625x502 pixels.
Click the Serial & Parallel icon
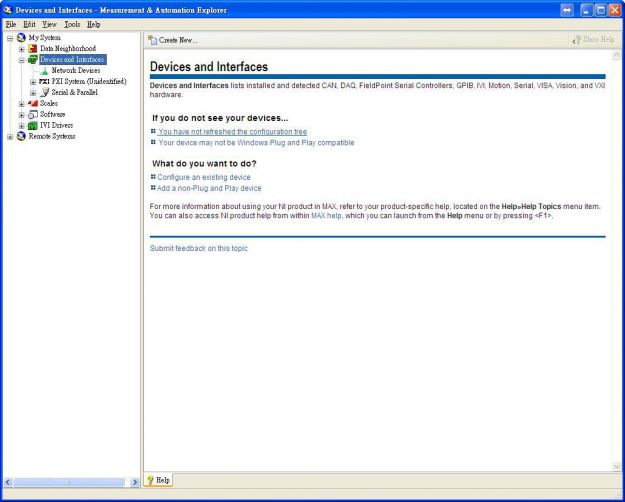coord(45,93)
